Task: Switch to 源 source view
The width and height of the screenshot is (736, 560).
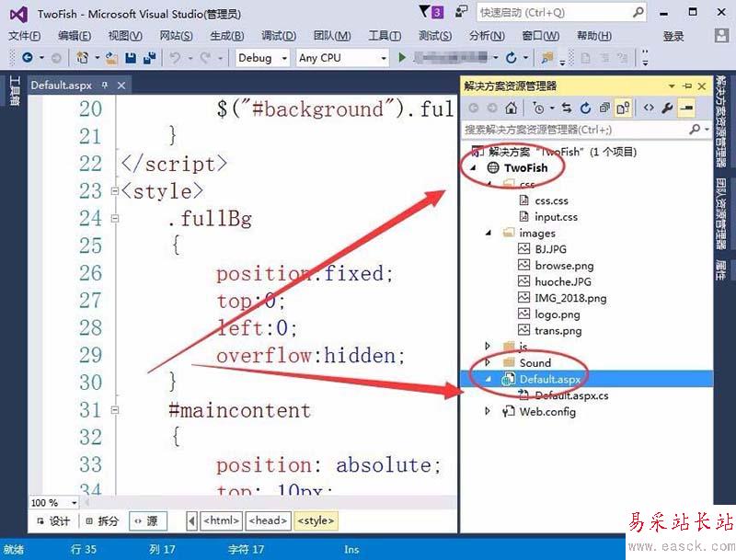Action: [x=147, y=521]
